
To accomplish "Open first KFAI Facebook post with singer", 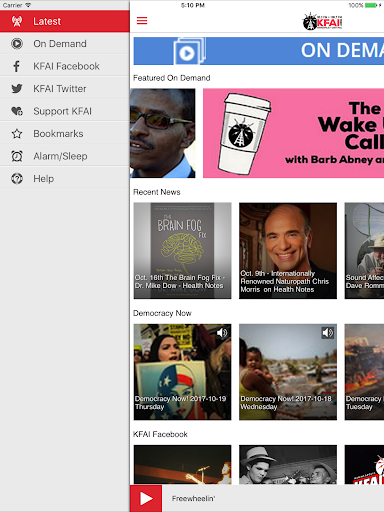I will point(182,465).
